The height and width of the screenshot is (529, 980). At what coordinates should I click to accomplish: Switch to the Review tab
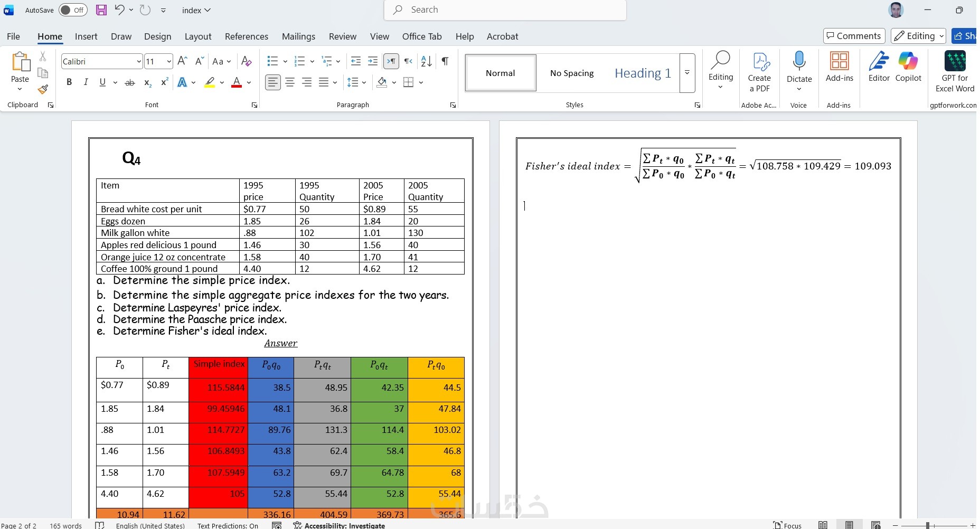click(x=343, y=36)
